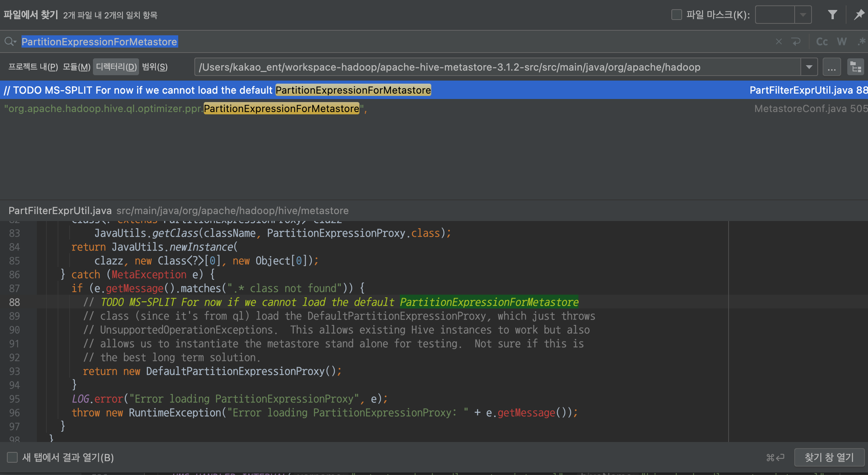
Task: Click inside the directory path field
Action: coord(495,67)
